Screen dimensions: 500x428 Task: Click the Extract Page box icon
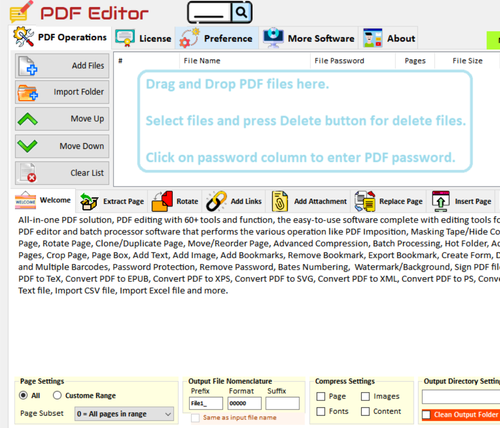[x=89, y=202]
